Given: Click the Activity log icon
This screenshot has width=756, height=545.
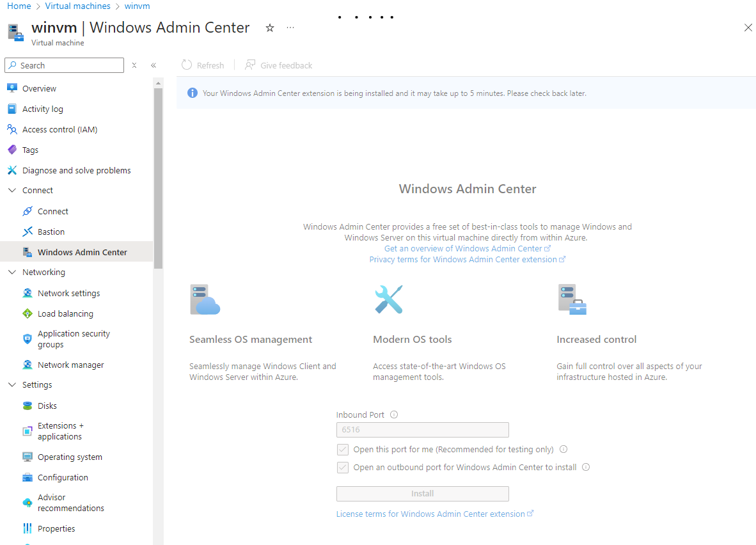Looking at the screenshot, I should point(12,109).
